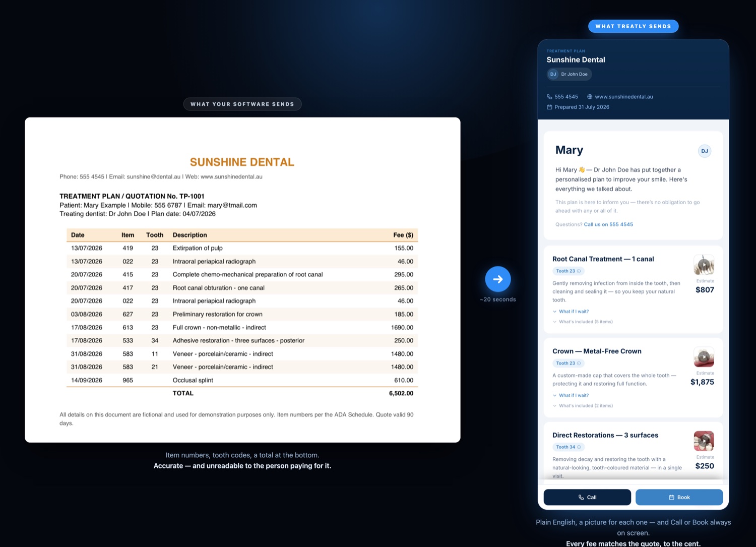Click the info icon on Root Canal's Tooth 23 tag
The image size is (756, 547).
click(x=579, y=271)
